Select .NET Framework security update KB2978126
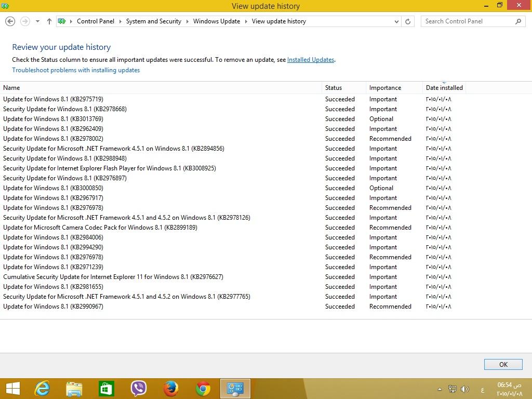The width and height of the screenshot is (532, 399). (x=233, y=218)
